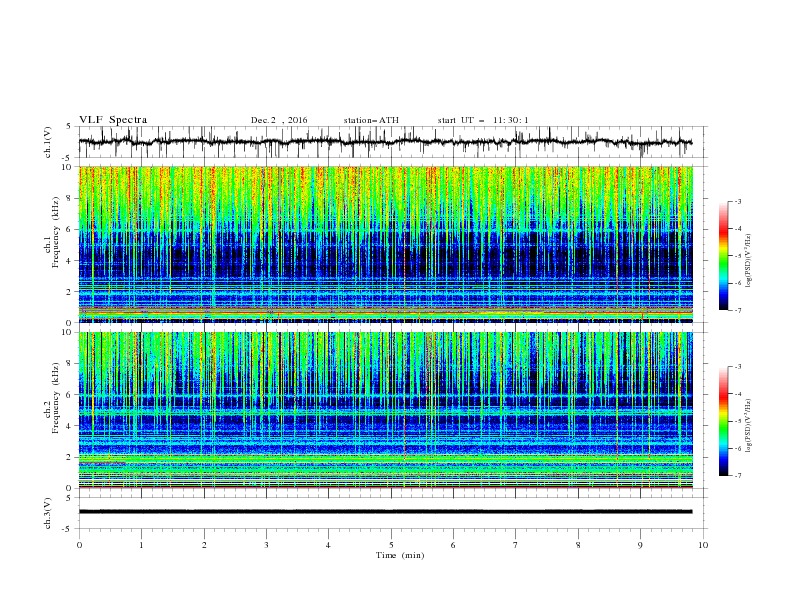The image size is (792, 612).
Task: Click the "station=ATH" header label
Action: [x=371, y=120]
